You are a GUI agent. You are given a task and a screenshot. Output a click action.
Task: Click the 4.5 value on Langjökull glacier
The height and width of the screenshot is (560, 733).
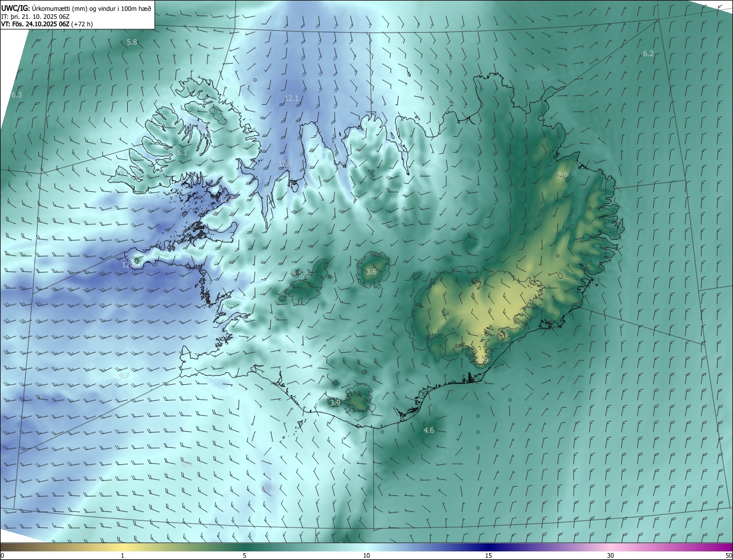[297, 273]
